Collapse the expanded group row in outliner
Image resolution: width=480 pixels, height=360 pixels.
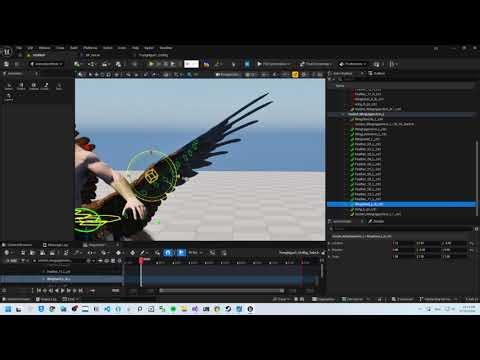coord(343,114)
